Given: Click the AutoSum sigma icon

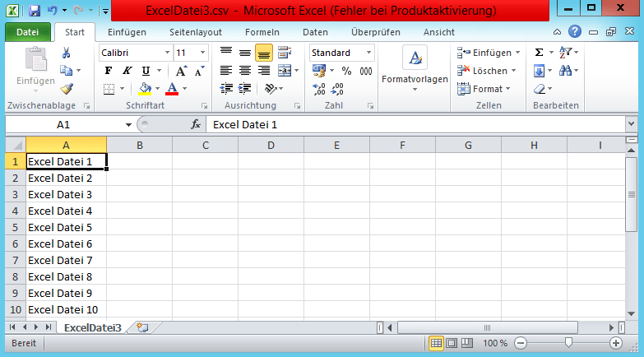Looking at the screenshot, I should 539,52.
